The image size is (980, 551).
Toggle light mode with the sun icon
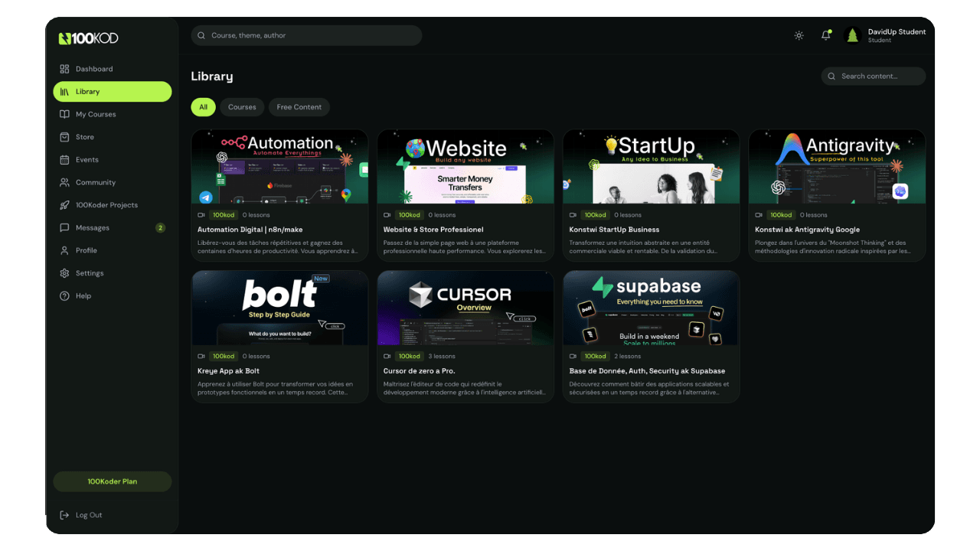(x=799, y=35)
